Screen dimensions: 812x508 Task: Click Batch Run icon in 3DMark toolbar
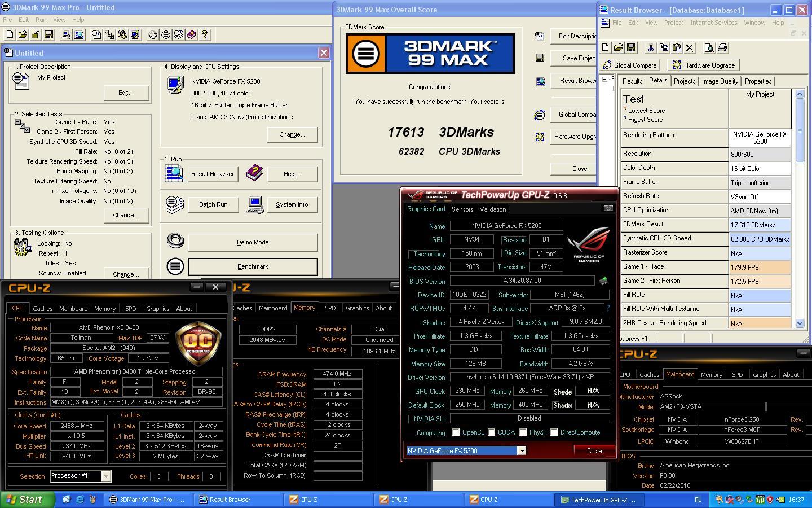179,34
